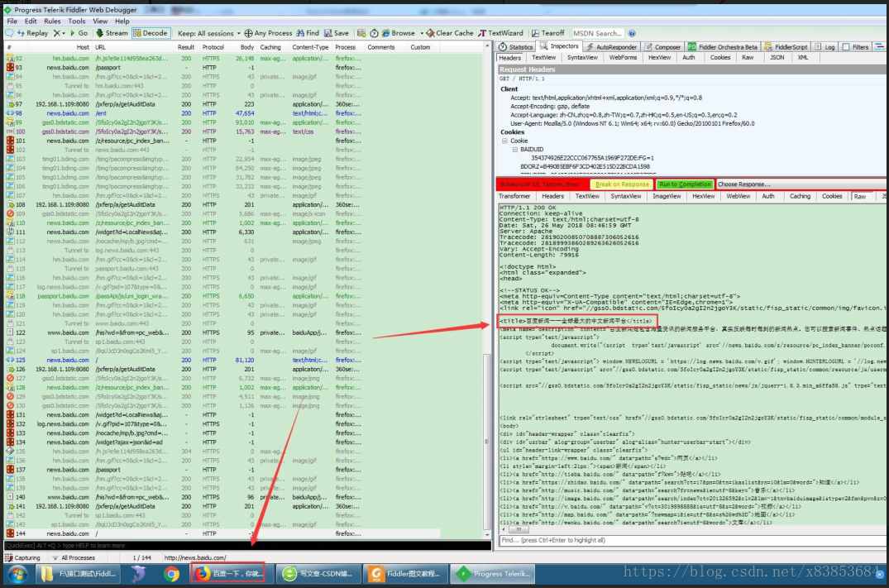
Task: Open Browse in browser
Action: 399,33
